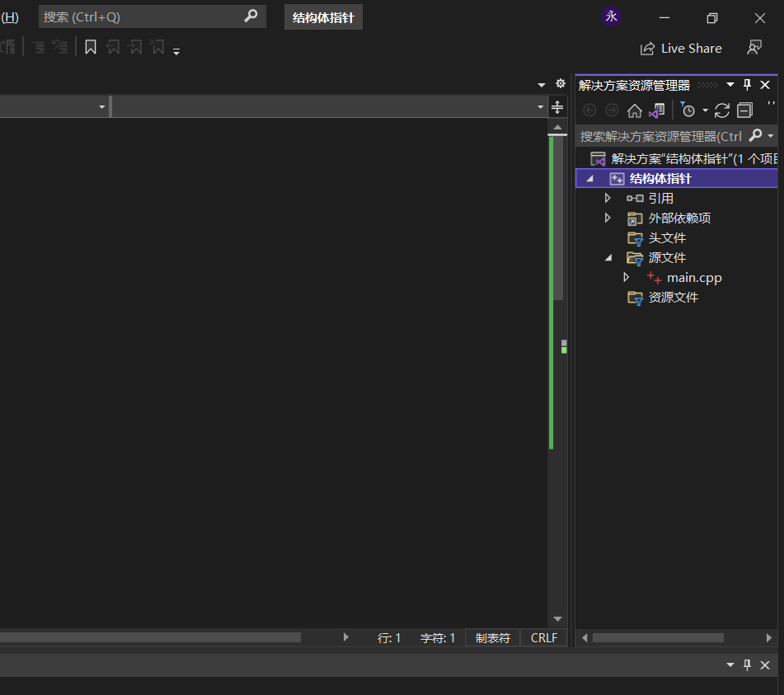The width and height of the screenshot is (784, 695).
Task: Toggle auto-hide pin on the bottom panel
Action: pos(747,665)
